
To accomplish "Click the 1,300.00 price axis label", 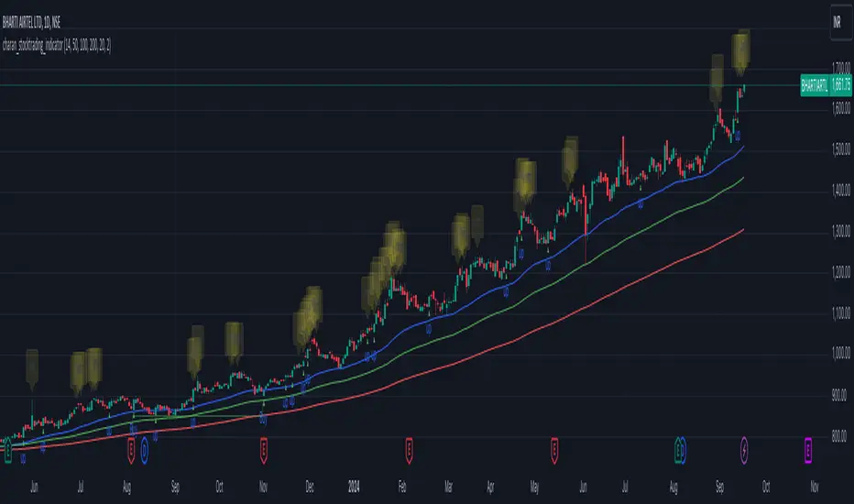I will pyautogui.click(x=841, y=231).
